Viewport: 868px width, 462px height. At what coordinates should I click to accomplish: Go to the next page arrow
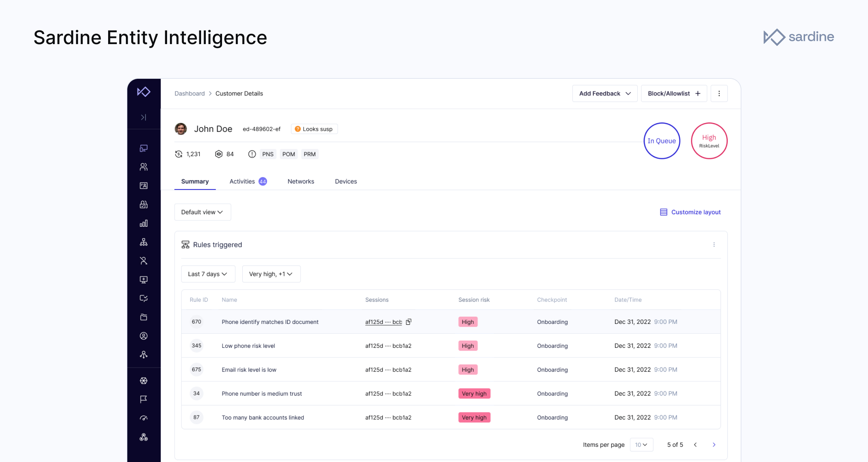click(x=714, y=445)
